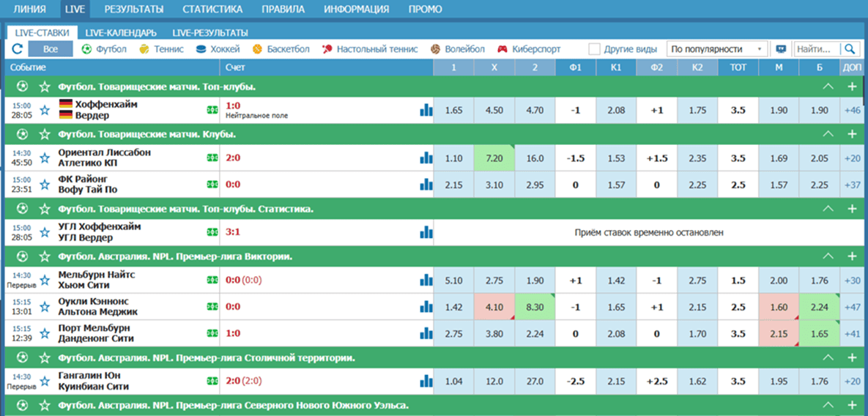The image size is (868, 416).
Task: Open statistics chart icon for Хоффенхайм vs Вердер
Action: coord(426,111)
